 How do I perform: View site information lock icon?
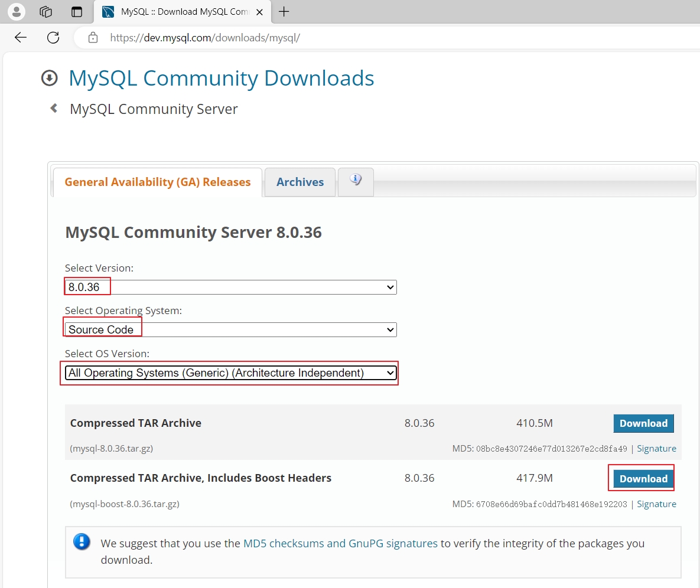tap(93, 37)
